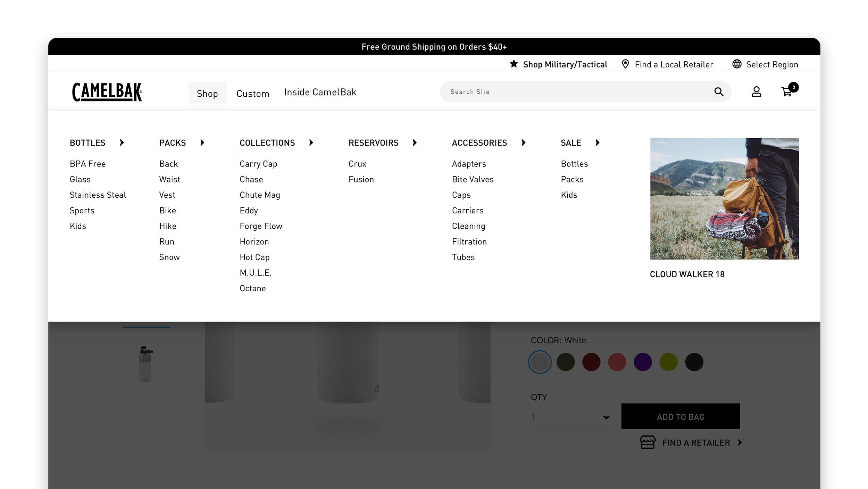Screen dimensions: 868x489
Task: Open Kids under Bottles
Action: pos(78,226)
